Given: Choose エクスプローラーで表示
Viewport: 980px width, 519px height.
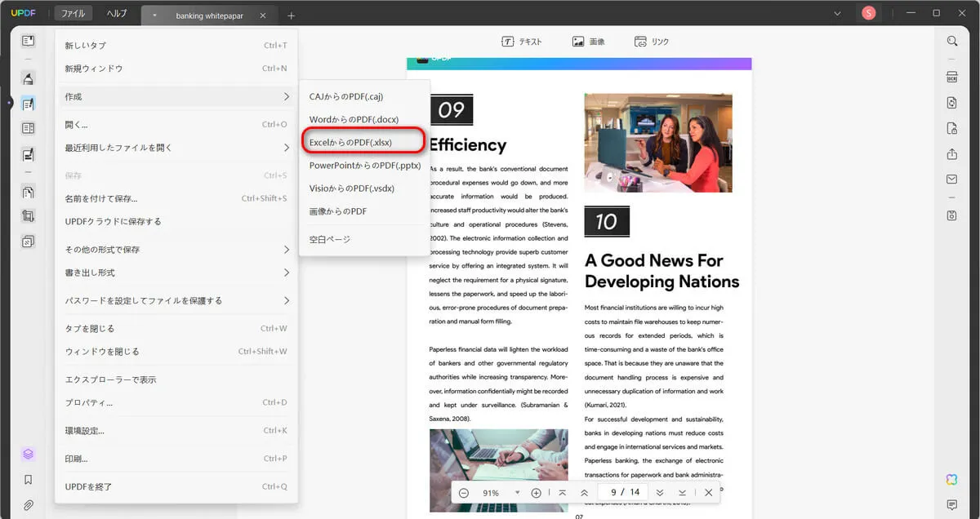Looking at the screenshot, I should 176,379.
